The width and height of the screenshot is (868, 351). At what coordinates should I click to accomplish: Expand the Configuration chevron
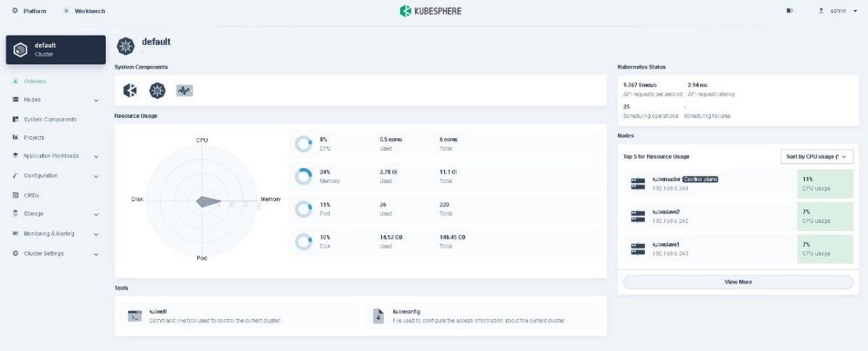click(96, 177)
